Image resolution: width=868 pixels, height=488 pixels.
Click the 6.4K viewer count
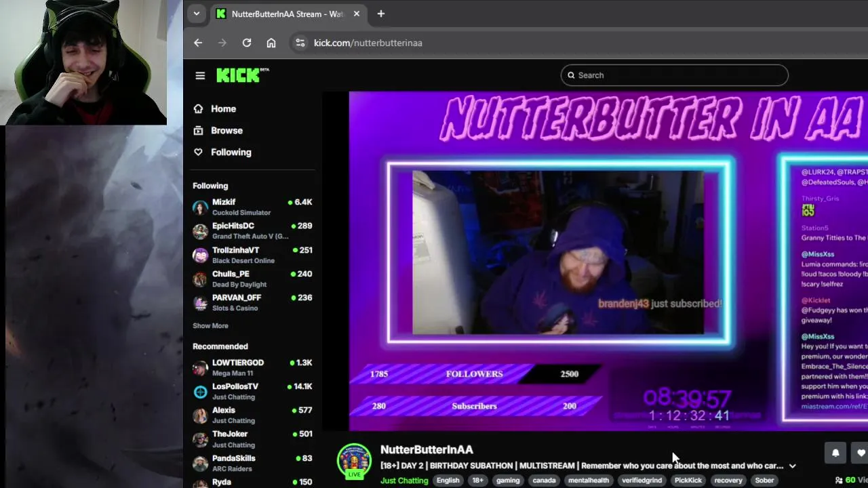[303, 202]
